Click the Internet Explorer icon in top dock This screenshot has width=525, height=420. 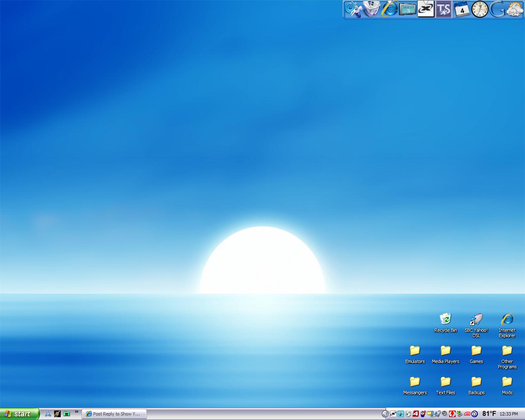[389, 9]
